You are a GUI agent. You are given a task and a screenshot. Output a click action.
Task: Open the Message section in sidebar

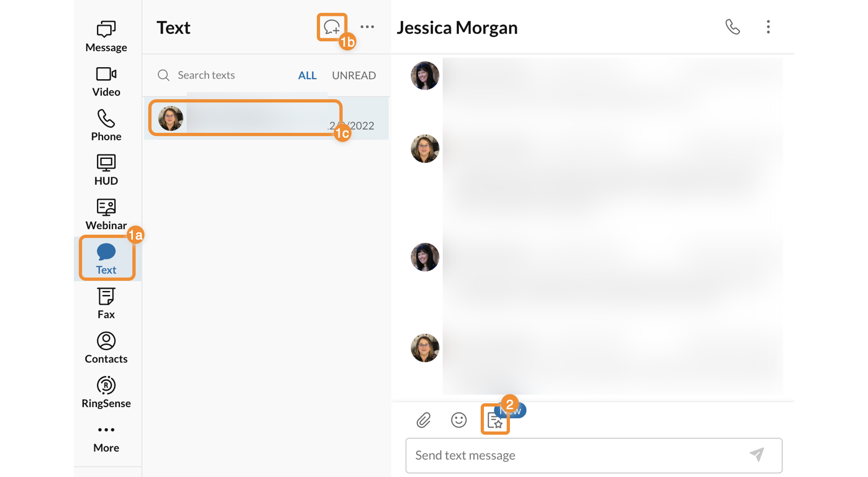106,36
